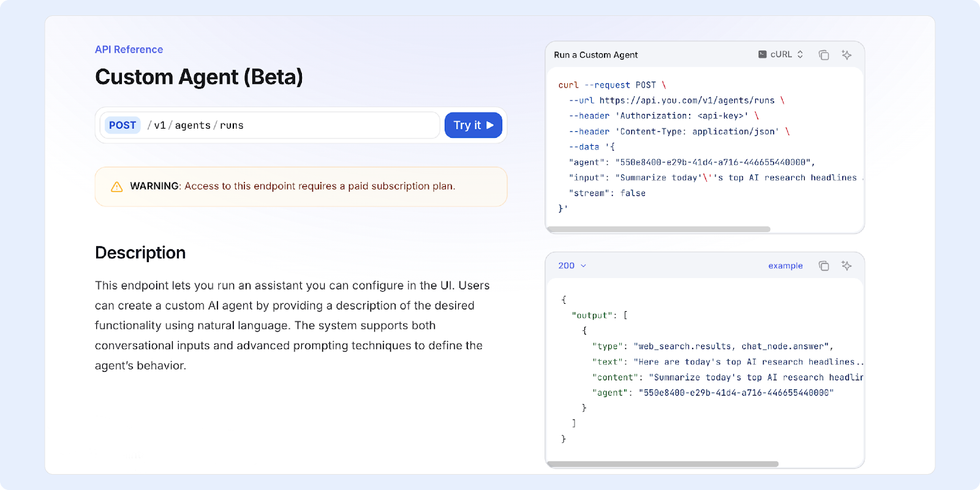Open the cURL language dropdown
The height and width of the screenshot is (490, 980).
[x=781, y=55]
